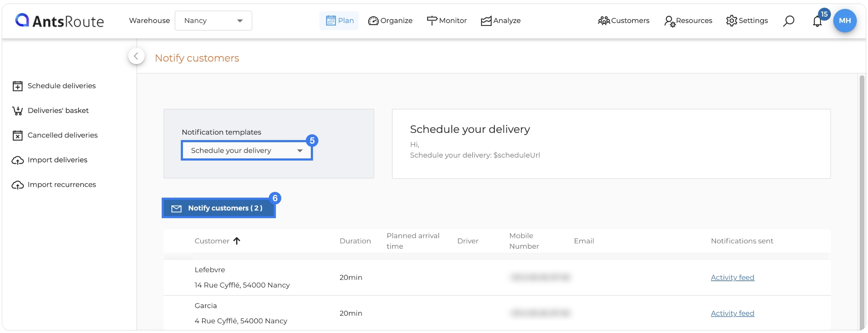Go to the Organize section
868x333 pixels.
pos(390,21)
